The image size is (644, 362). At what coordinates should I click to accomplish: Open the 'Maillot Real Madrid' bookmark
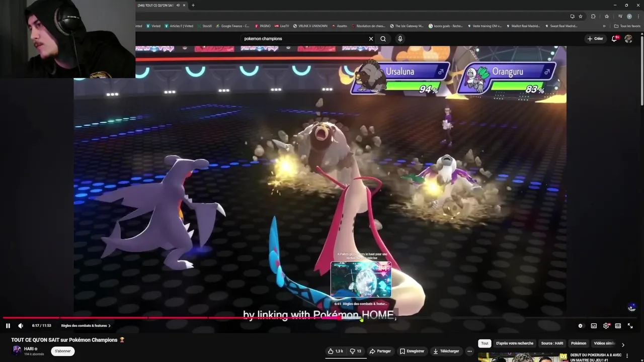click(523, 26)
